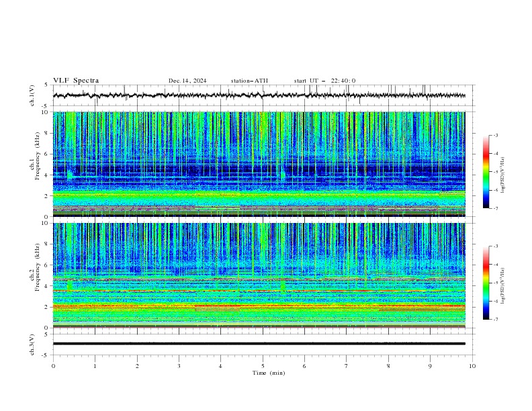This screenshot has height=411, width=532.
Task: Click the ch.2 "Frequency (kHz)" axis label
Action: pos(38,267)
